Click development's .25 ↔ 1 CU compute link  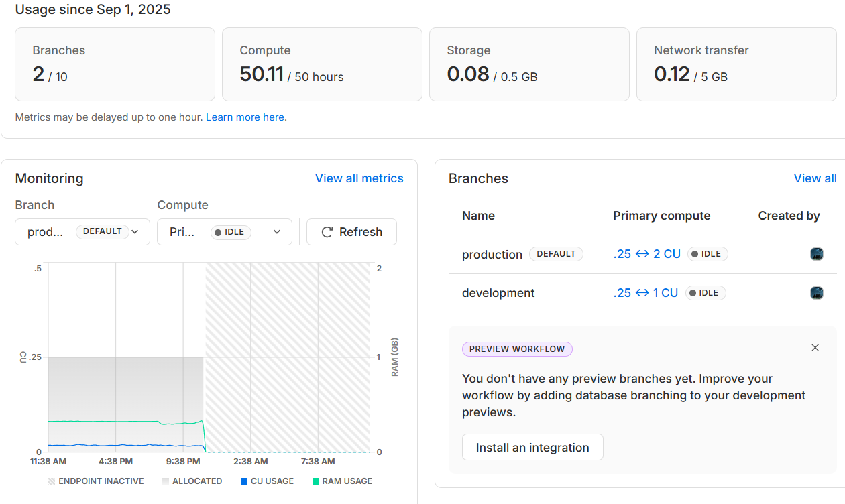pos(646,293)
